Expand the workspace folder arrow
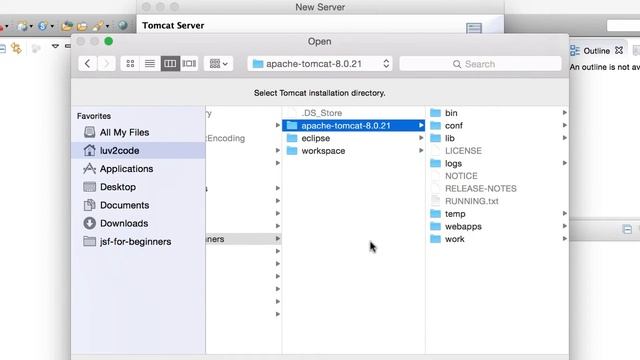This screenshot has width=640, height=360. pos(421,151)
